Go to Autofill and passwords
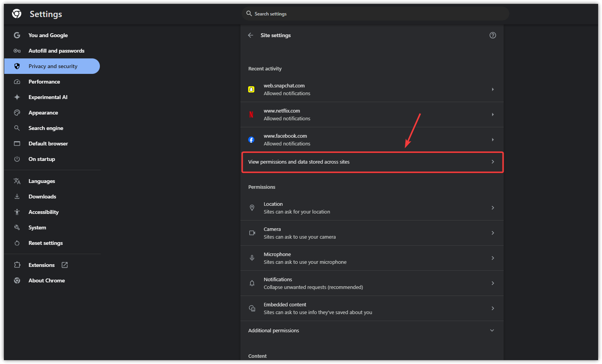Screen dimensions: 602x364 (x=56, y=51)
